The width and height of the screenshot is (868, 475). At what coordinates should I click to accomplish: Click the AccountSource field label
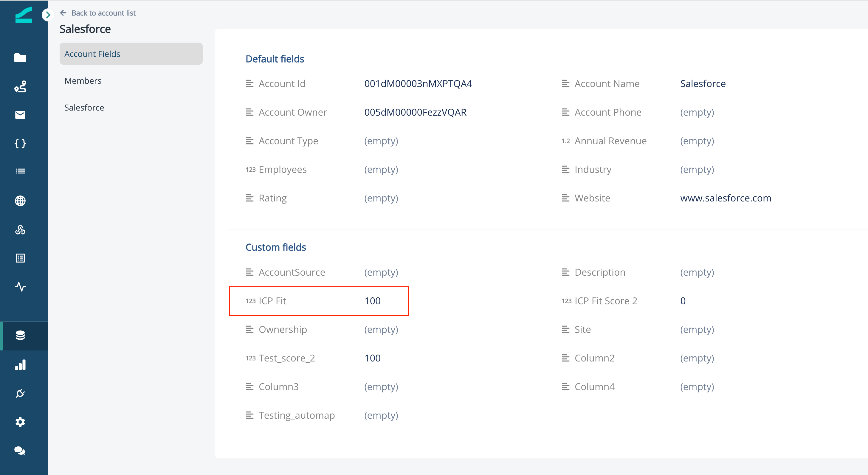pos(292,272)
